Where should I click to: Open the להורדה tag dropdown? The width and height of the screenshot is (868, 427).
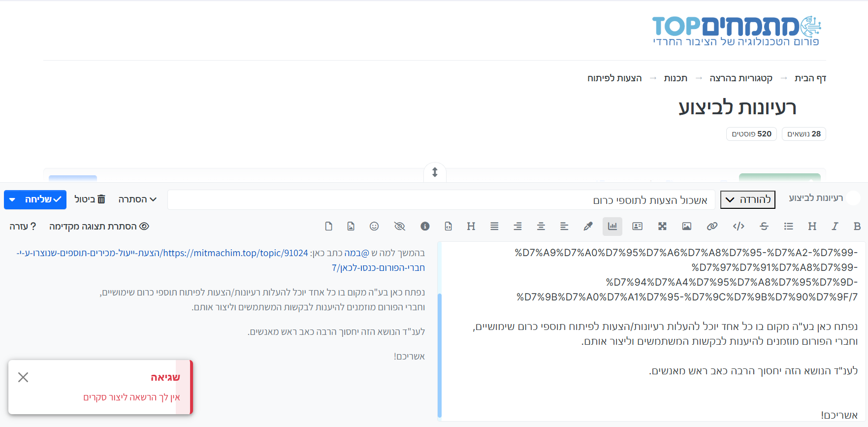point(747,199)
